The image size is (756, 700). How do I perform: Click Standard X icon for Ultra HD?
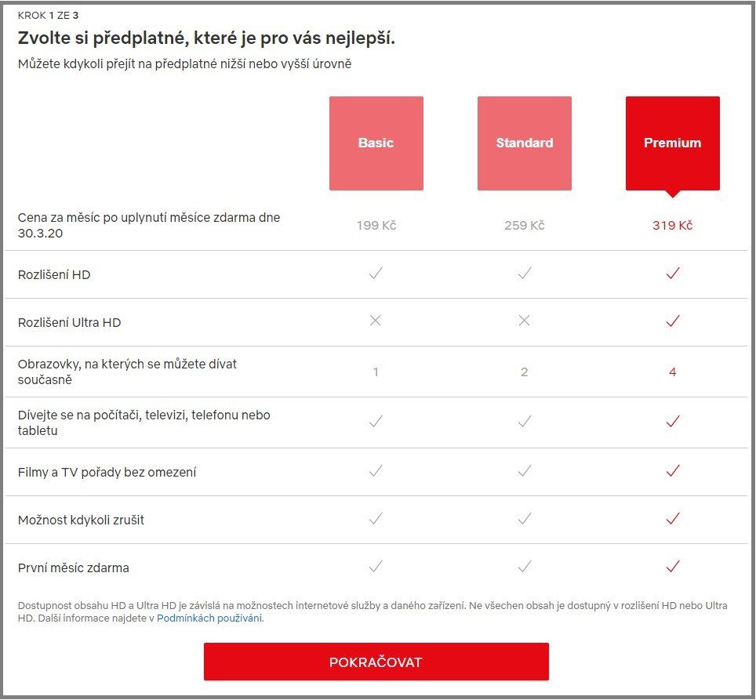[524, 321]
